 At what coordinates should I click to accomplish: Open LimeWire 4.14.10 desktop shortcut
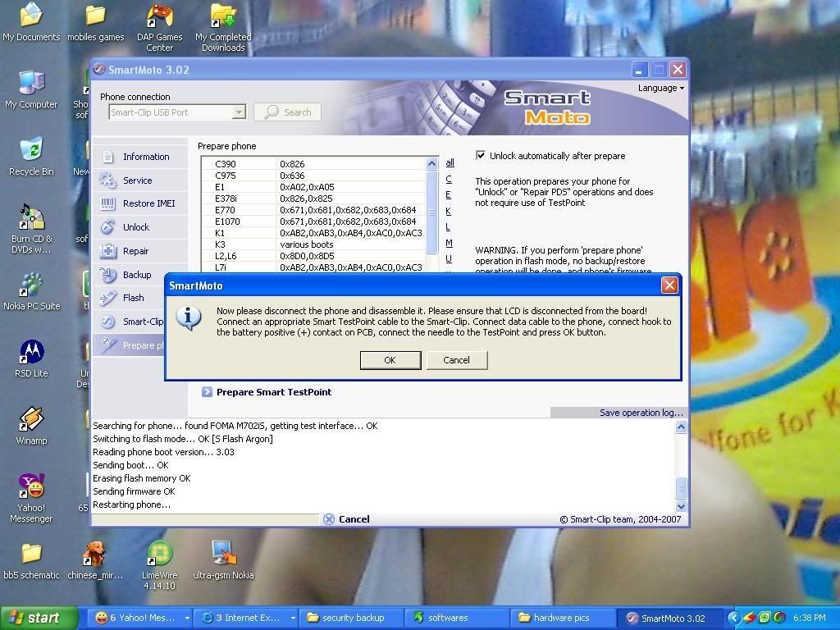coord(159,566)
